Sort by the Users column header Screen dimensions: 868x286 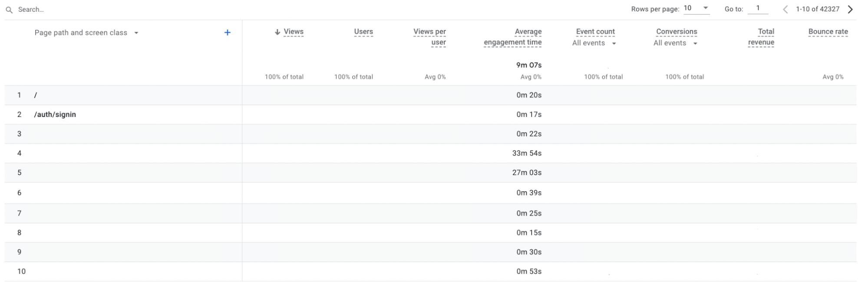pyautogui.click(x=363, y=32)
